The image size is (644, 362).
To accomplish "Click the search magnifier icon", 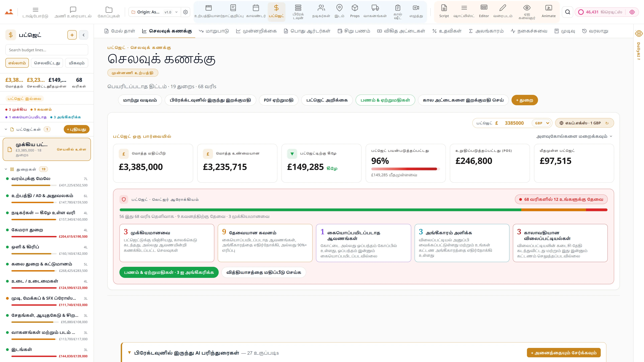I will pyautogui.click(x=568, y=12).
